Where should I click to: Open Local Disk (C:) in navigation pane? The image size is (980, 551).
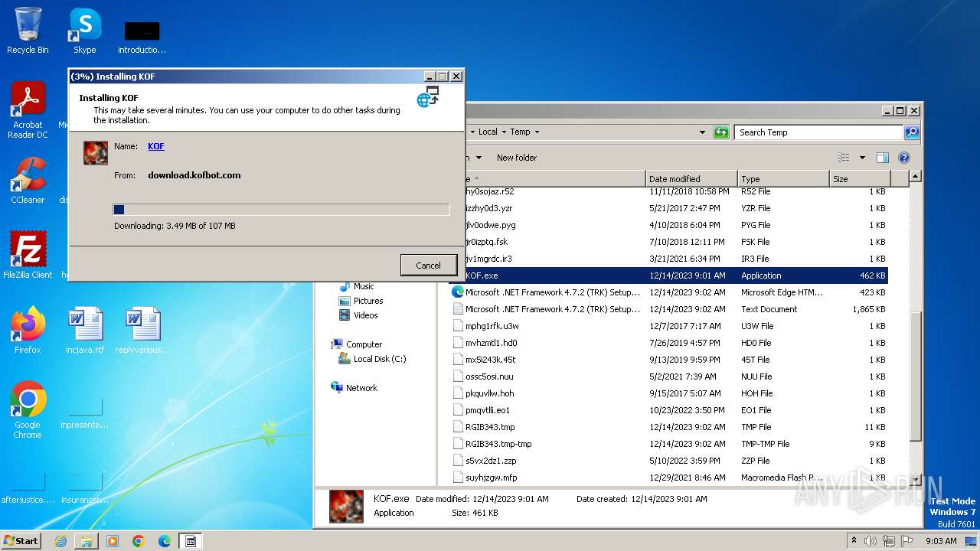pos(373,359)
